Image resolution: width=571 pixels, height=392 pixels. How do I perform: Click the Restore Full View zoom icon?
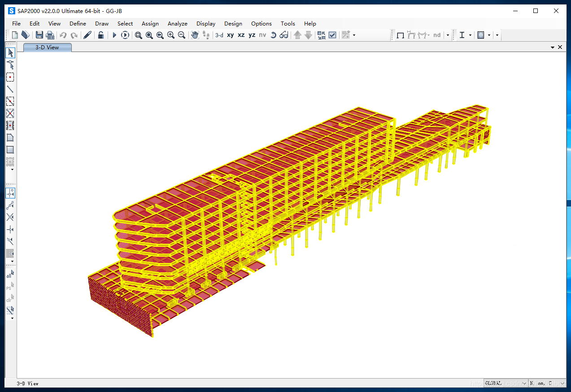[149, 35]
